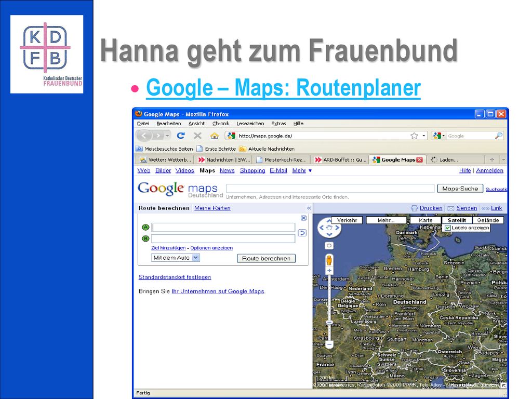
Task: Toggle the Verkehr traffic layer
Action: (347, 220)
